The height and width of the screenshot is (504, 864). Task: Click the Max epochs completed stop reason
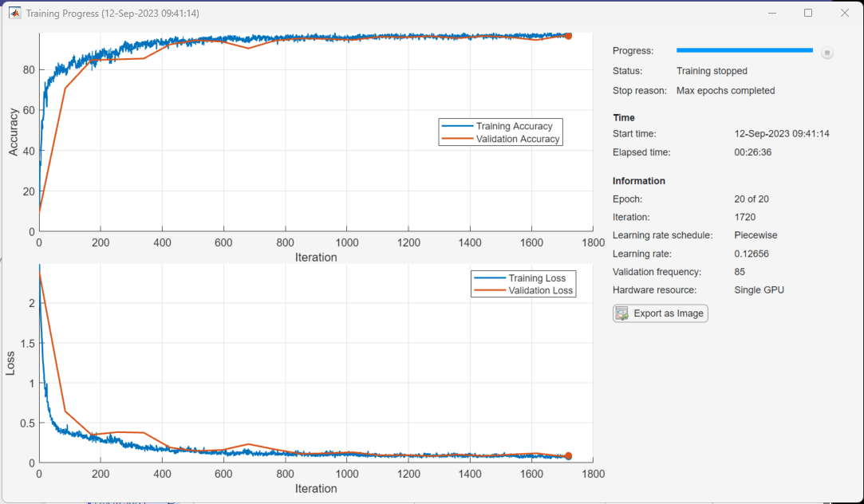pyautogui.click(x=725, y=91)
